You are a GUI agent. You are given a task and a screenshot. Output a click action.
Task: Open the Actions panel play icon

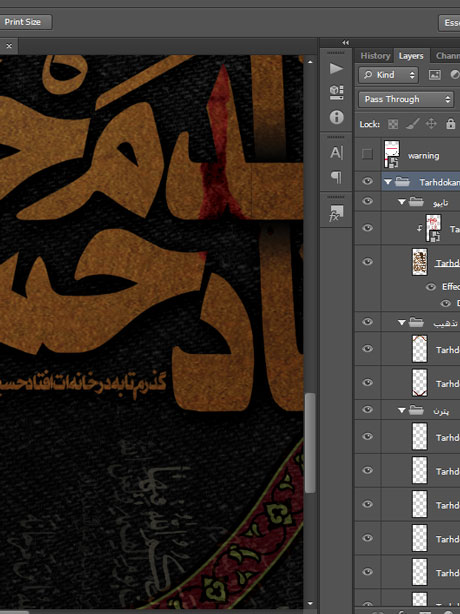(x=336, y=69)
